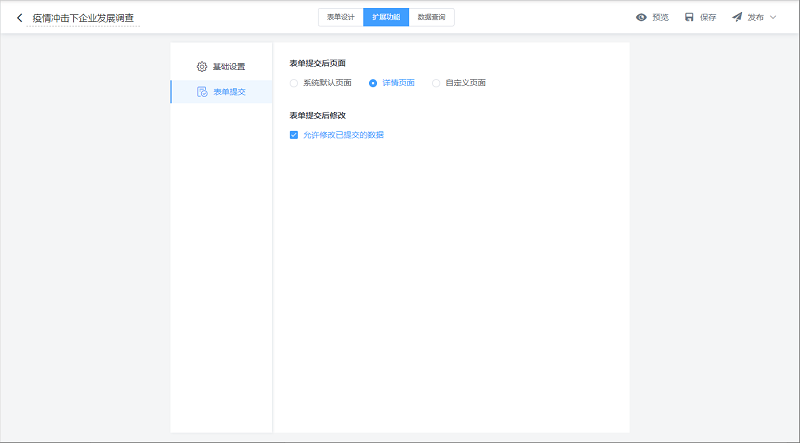Open 基础设置 in the sidebar
800x443 pixels.
pyautogui.click(x=228, y=67)
